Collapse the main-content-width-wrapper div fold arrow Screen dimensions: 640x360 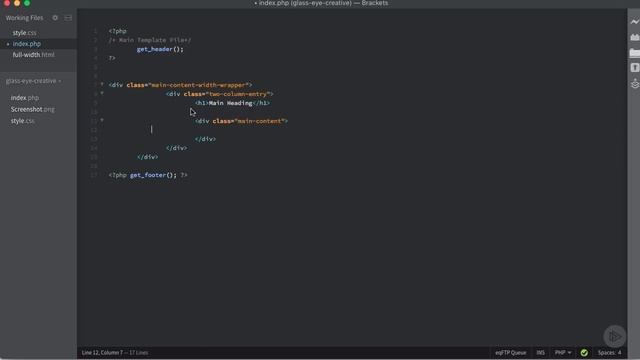coord(102,84)
